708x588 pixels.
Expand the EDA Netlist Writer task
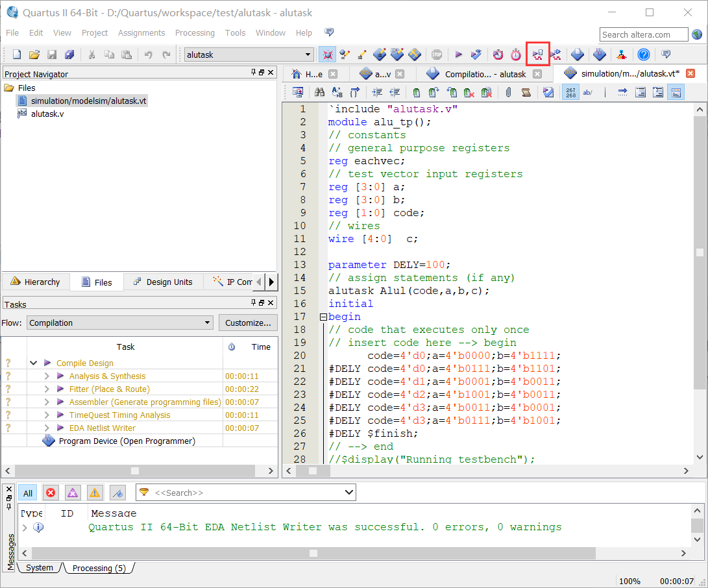(47, 428)
